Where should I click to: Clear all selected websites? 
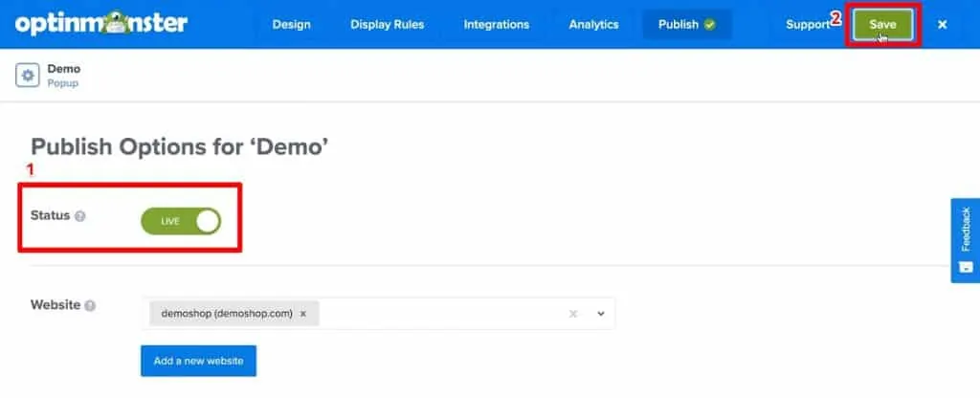tap(572, 314)
